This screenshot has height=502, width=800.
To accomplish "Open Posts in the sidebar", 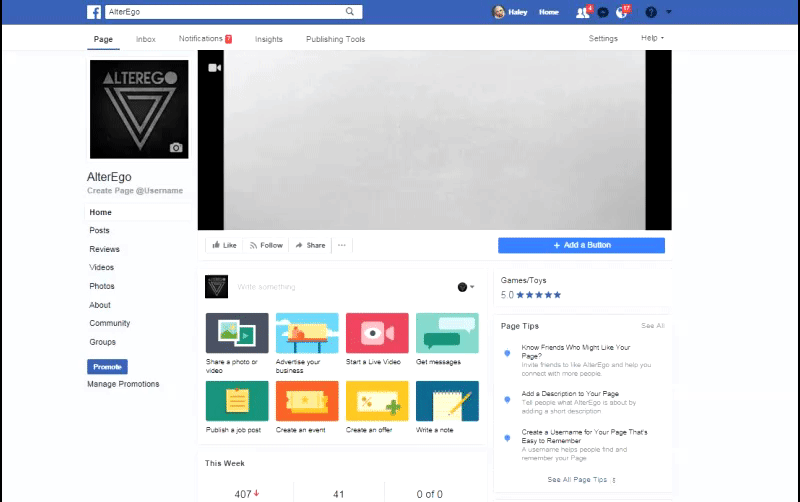I will click(99, 231).
